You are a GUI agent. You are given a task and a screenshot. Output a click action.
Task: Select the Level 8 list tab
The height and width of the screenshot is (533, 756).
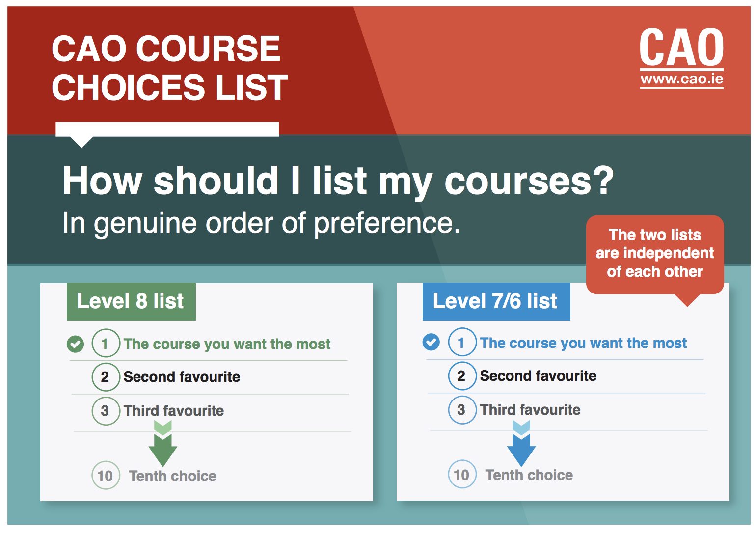(131, 301)
